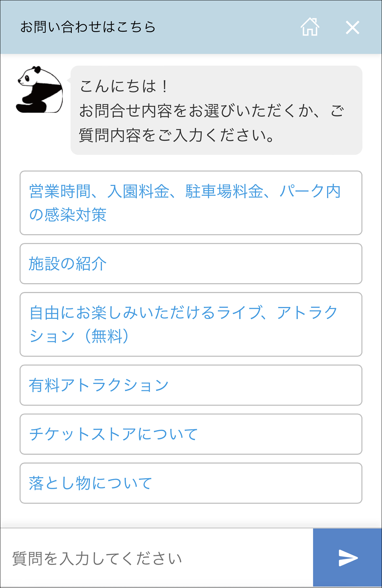The image size is (382, 588).
Task: Open the 落とし物について option
Action: (x=191, y=483)
